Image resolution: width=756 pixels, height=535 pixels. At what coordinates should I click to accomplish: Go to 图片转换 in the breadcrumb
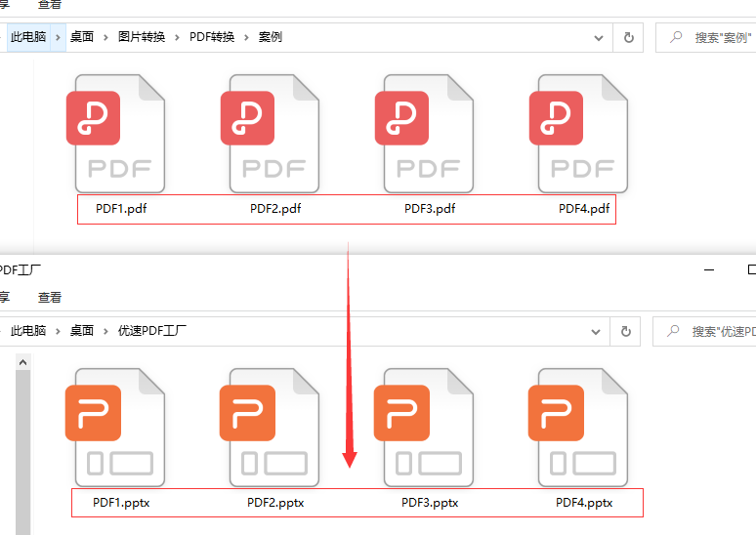(x=142, y=37)
